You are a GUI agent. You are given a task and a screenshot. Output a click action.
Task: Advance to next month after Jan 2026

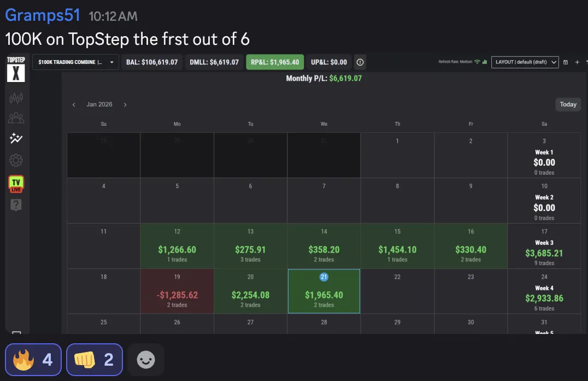point(125,104)
